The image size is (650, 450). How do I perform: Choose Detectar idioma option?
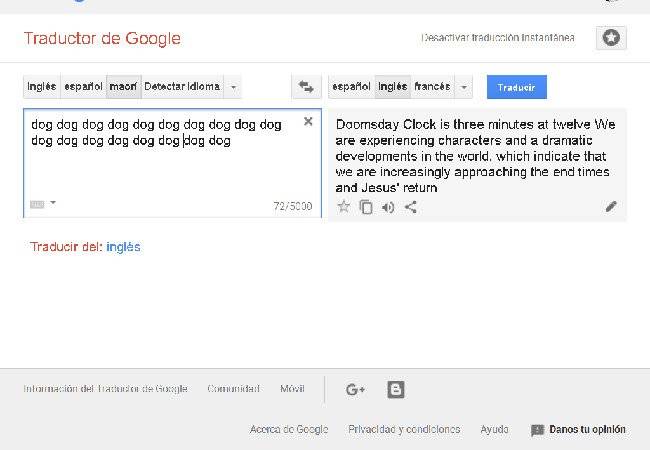(182, 87)
